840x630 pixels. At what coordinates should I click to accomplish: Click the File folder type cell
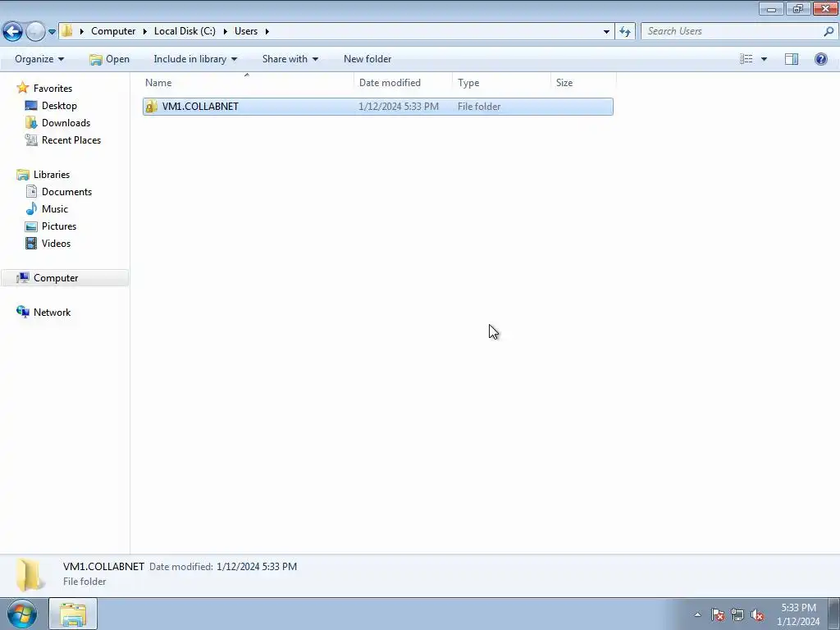tap(479, 106)
